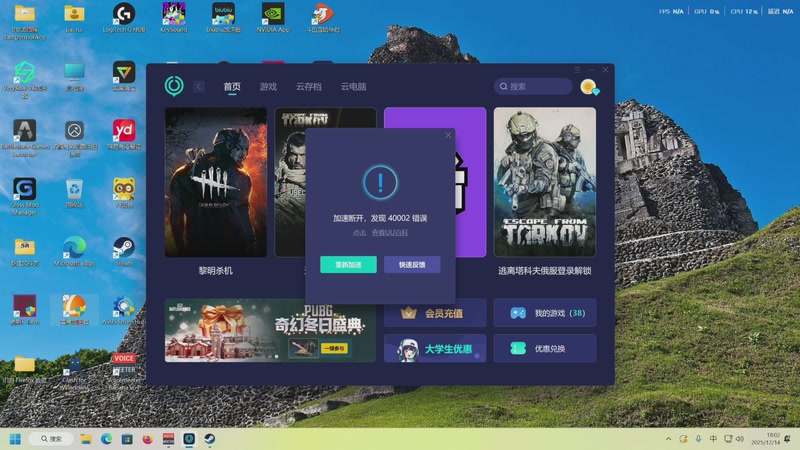
Task: Open the Voicemeeter desktop shortcut
Action: [123, 371]
